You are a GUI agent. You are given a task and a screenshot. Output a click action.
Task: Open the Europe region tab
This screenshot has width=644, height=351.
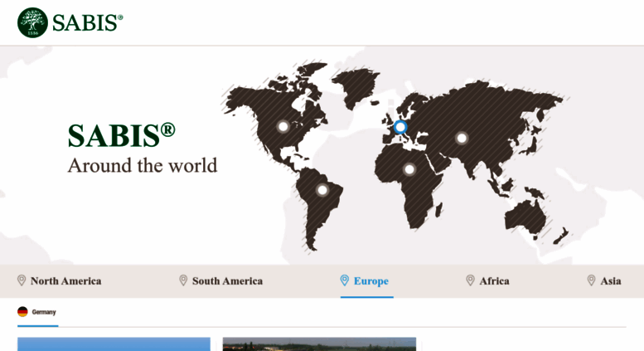click(365, 281)
